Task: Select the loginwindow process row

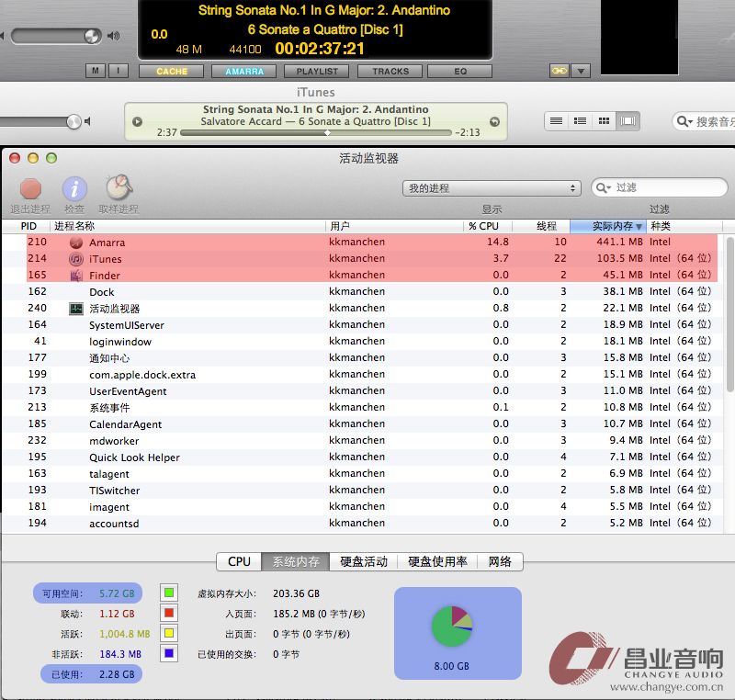Action: [363, 342]
